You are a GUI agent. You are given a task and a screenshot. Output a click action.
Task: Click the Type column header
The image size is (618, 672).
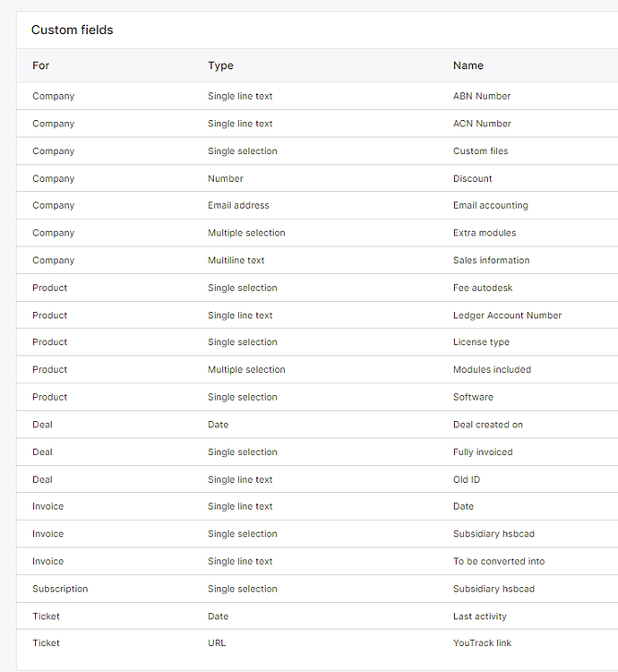pyautogui.click(x=220, y=65)
